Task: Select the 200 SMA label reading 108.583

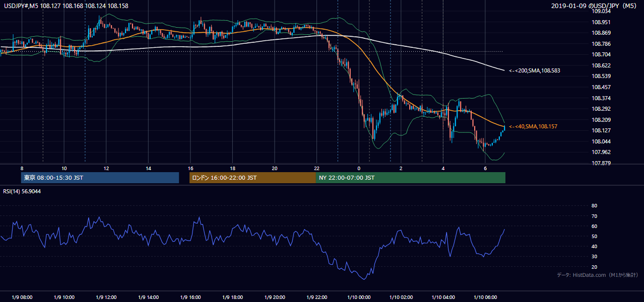Action: point(534,71)
